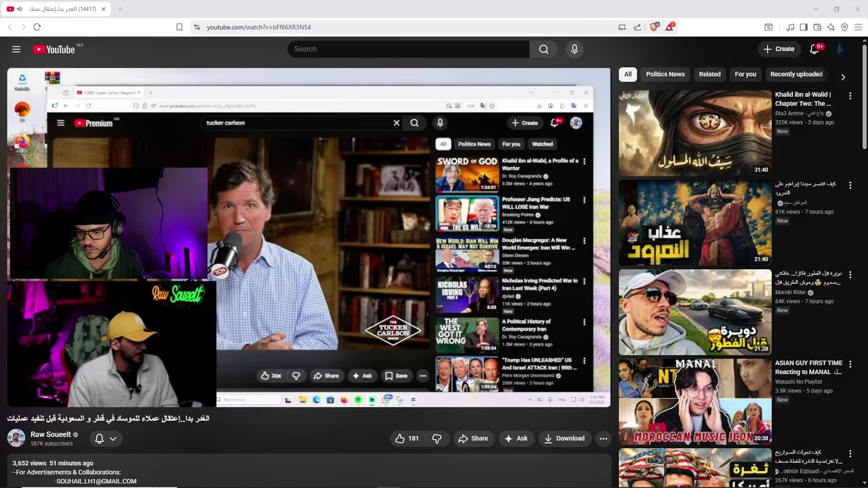Select the Related chip
This screenshot has width=868, height=488.
pyautogui.click(x=710, y=75)
